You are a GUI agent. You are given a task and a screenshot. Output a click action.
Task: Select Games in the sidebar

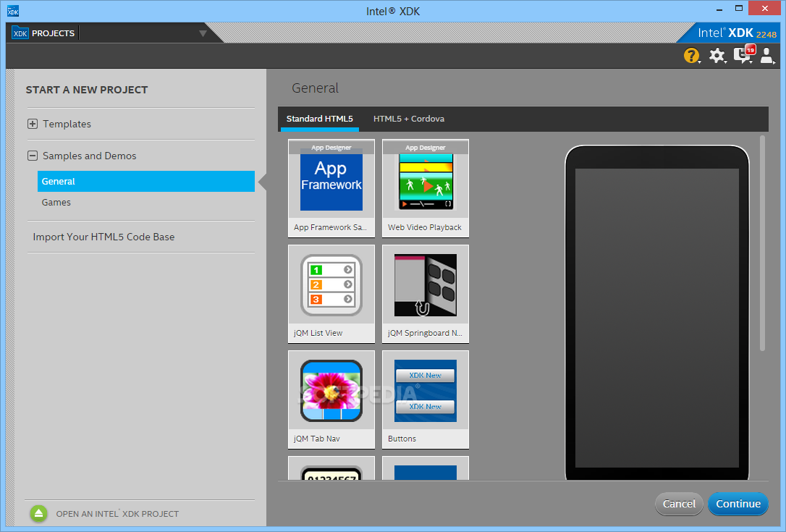coord(56,203)
